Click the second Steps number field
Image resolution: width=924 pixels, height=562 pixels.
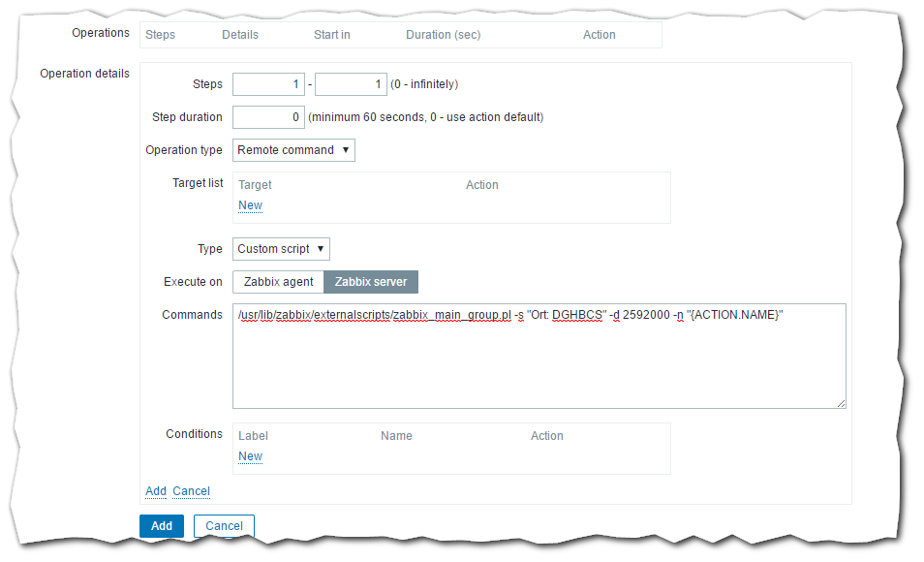point(351,84)
